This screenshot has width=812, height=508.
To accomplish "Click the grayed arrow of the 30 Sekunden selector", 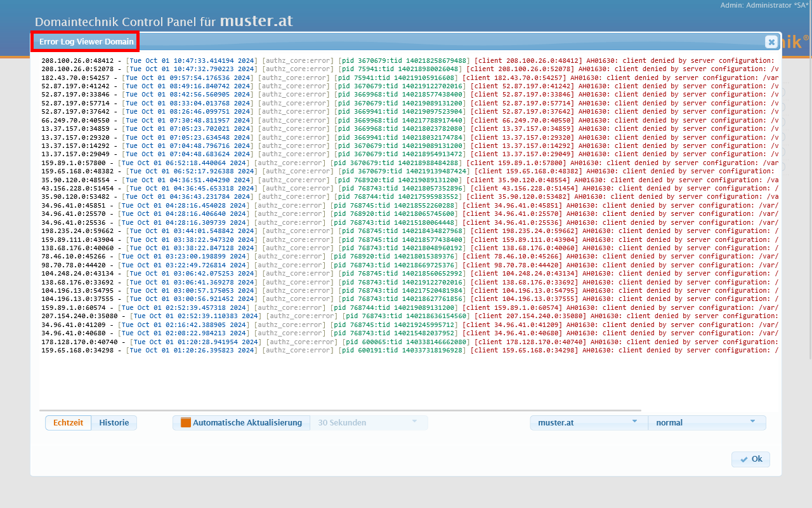I will click(416, 422).
